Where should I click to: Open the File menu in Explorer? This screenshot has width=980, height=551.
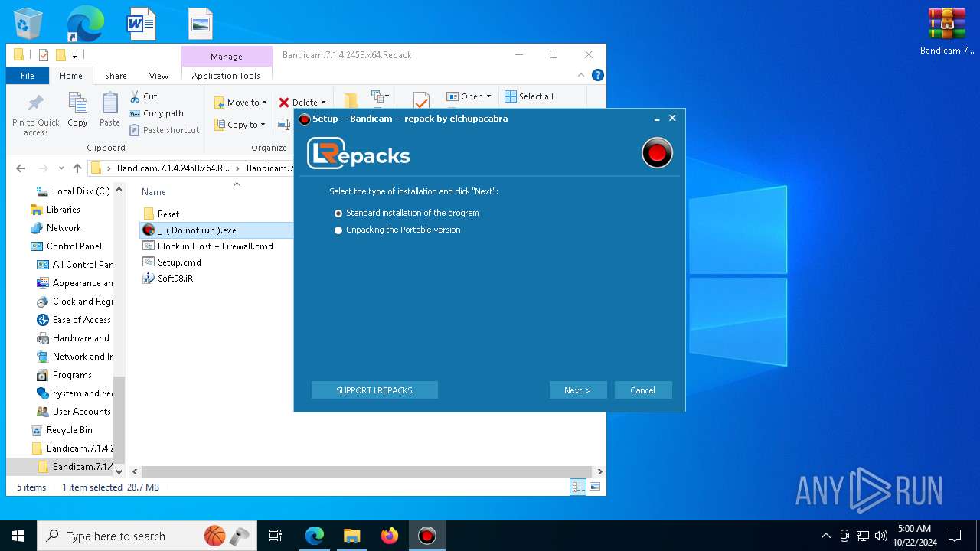point(28,76)
